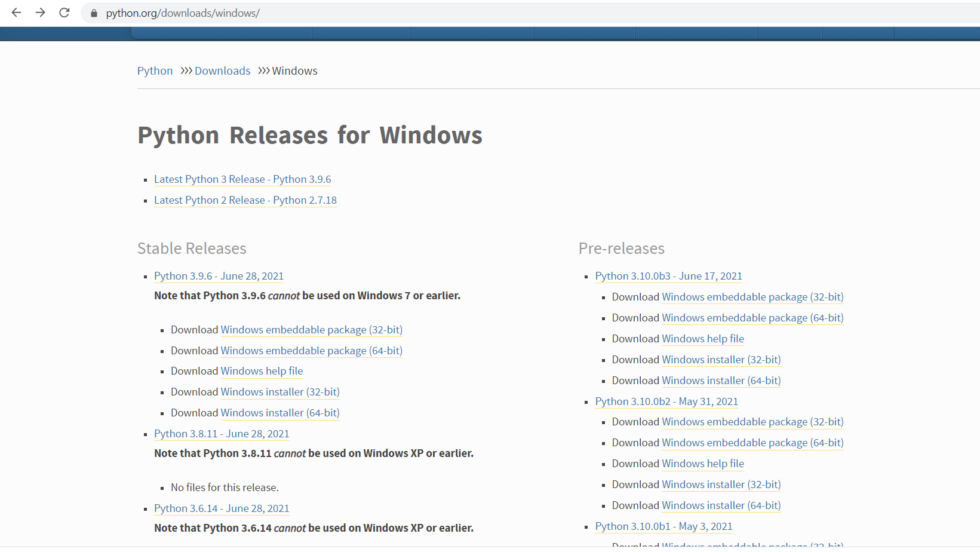
Task: Download 3.10.0b3 Windows installer (32-bit)
Action: point(721,360)
